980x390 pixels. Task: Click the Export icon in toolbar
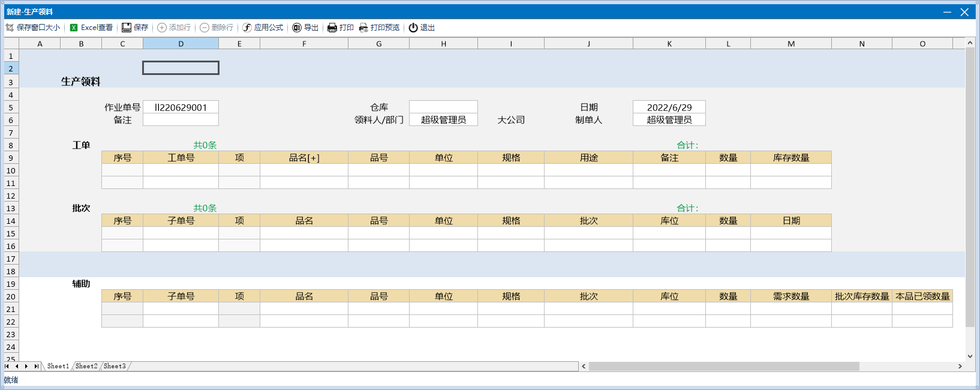tap(297, 28)
